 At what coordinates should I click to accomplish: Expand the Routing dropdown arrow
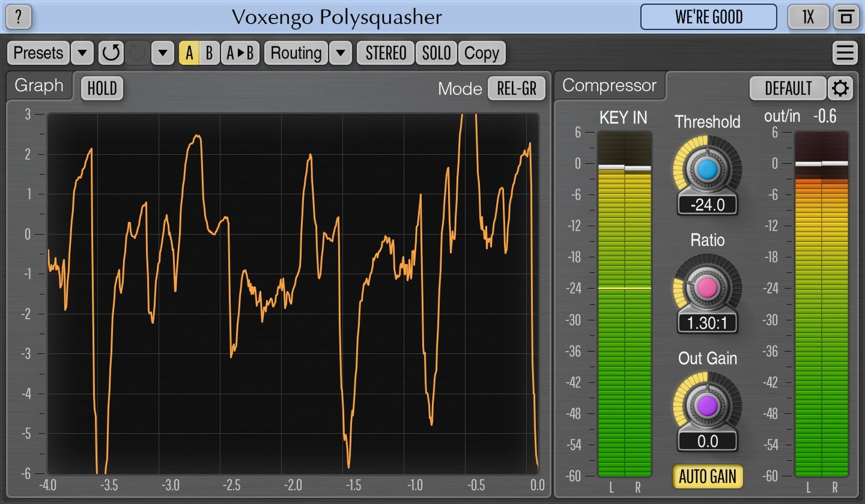point(340,52)
